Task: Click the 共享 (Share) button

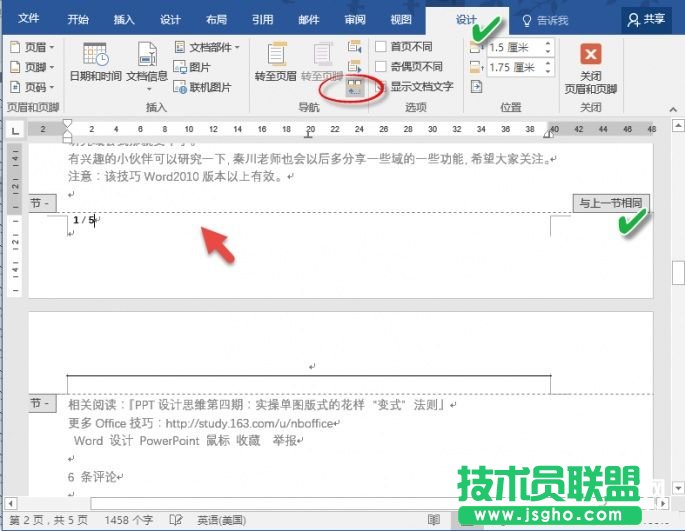Action: click(x=646, y=19)
